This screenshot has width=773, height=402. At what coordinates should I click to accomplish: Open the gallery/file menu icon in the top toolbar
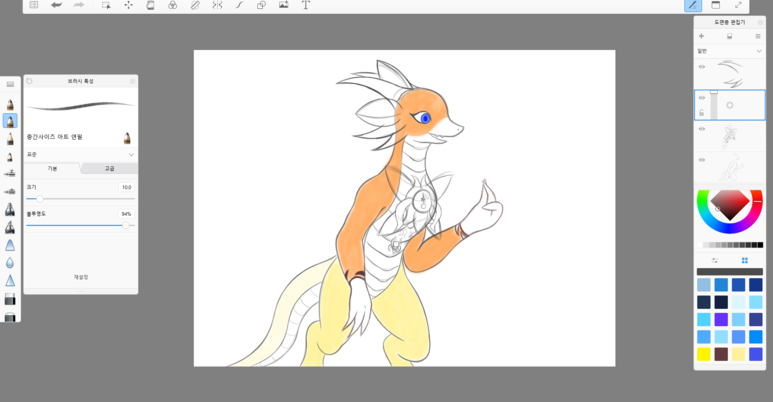tap(34, 5)
